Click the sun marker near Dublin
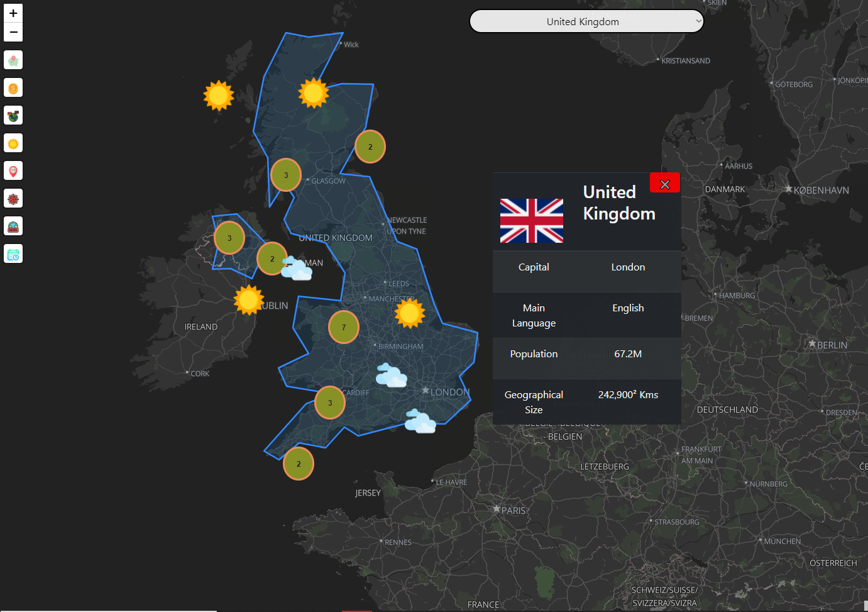 [249, 300]
